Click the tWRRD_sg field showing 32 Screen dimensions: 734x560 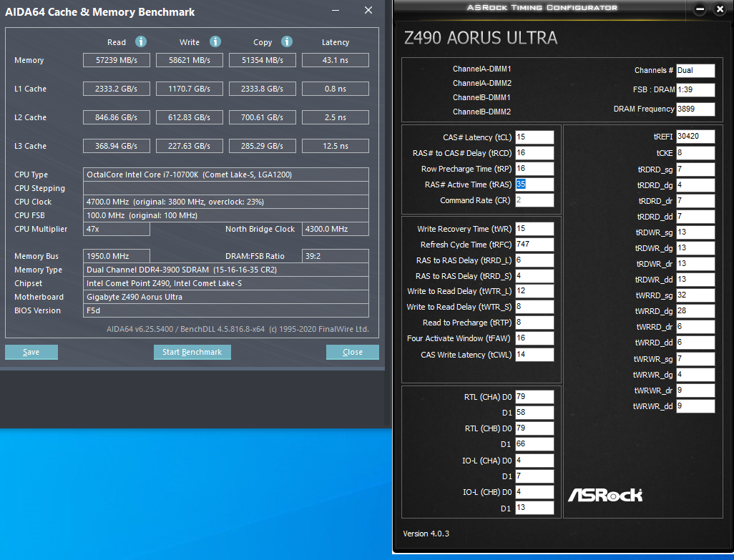tap(695, 295)
